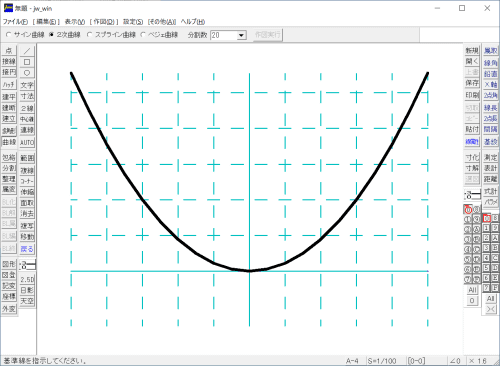Click the 消去 (erase) tool
This screenshot has height=366, width=500.
point(27,214)
